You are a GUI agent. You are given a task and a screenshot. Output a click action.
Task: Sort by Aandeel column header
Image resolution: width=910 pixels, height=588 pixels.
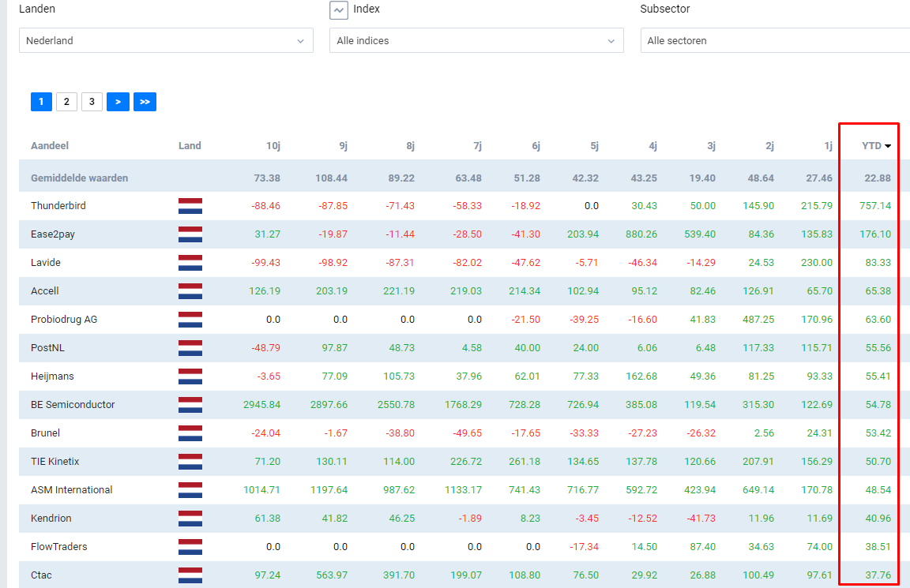coord(49,146)
